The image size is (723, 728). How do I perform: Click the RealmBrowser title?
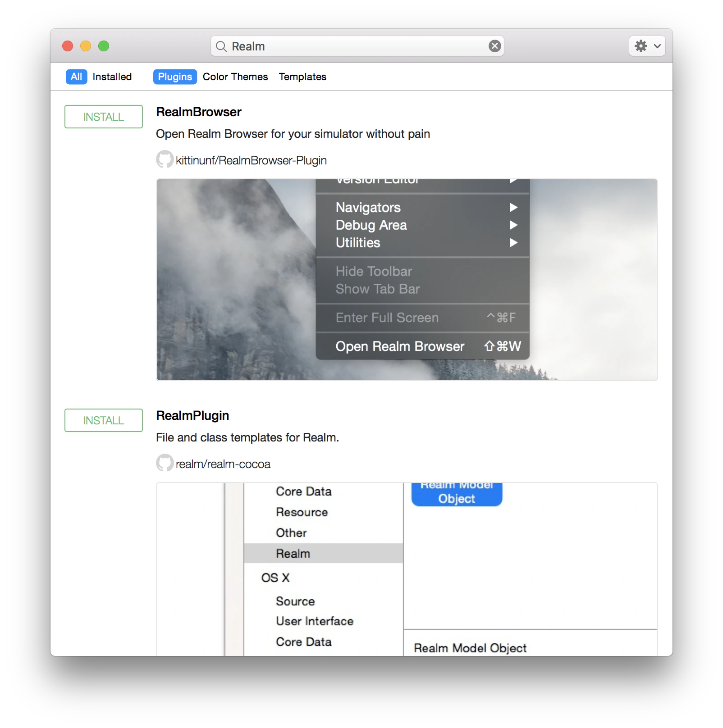point(199,112)
